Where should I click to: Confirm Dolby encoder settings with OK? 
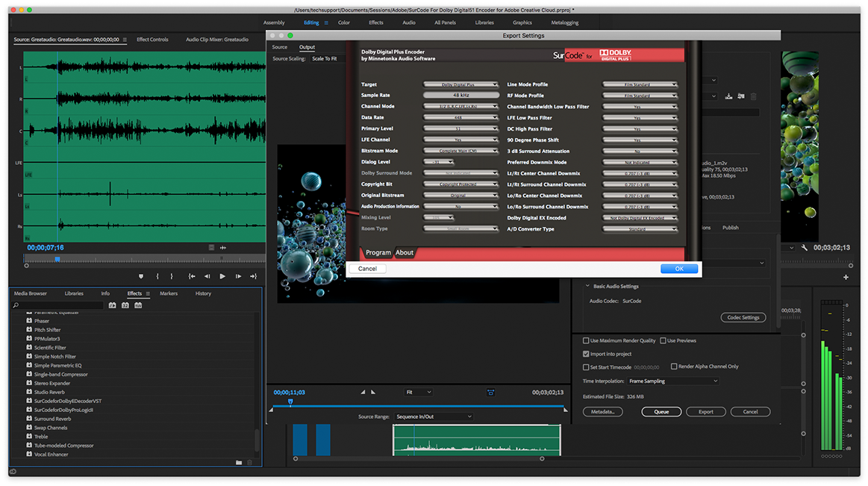pyautogui.click(x=679, y=268)
